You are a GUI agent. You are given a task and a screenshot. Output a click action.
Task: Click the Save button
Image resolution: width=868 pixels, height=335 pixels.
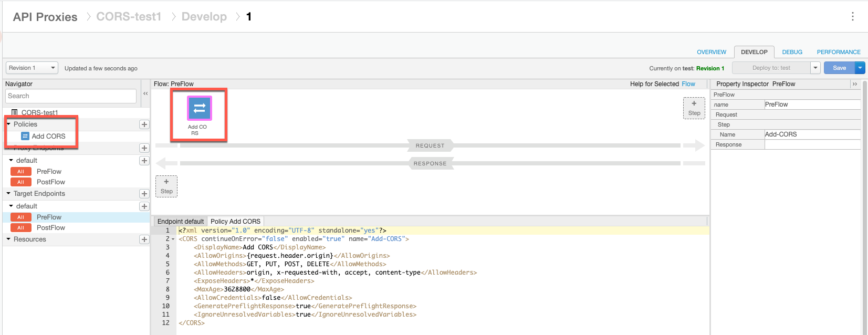coord(839,68)
